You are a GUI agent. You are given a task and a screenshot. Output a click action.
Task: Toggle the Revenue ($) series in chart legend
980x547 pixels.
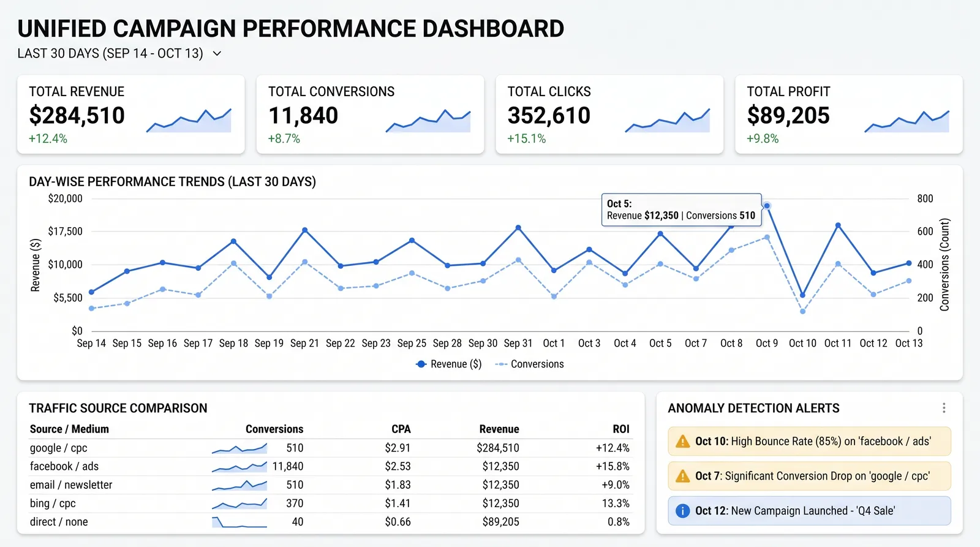(449, 364)
